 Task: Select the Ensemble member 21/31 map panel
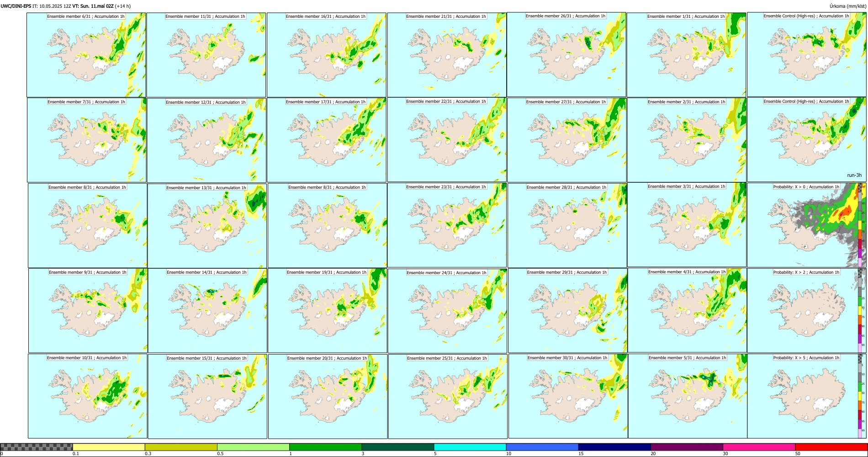click(x=447, y=55)
